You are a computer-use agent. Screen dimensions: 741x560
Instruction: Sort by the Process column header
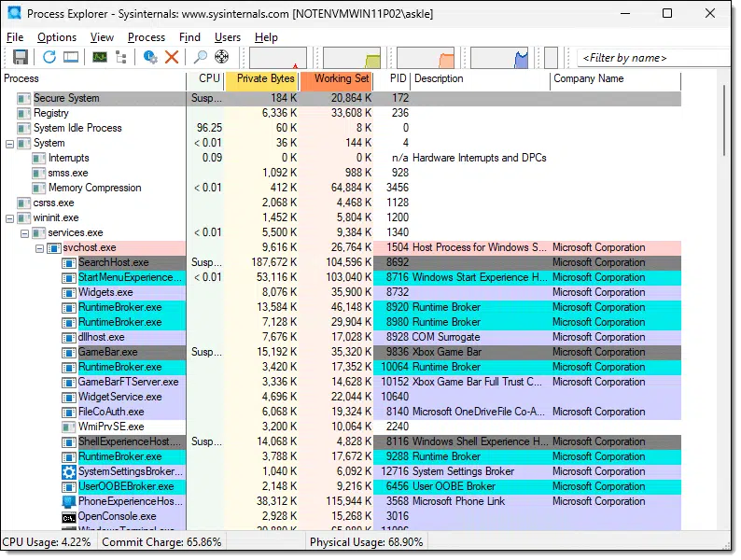(x=93, y=79)
